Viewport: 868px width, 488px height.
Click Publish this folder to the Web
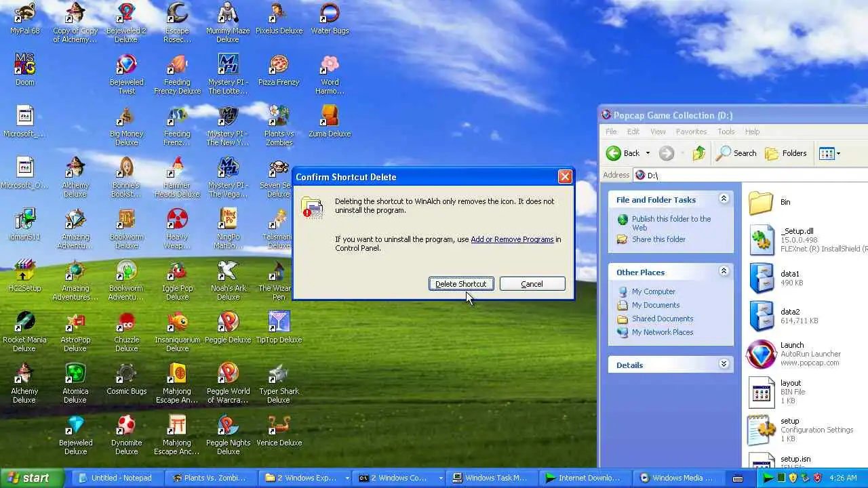671,223
